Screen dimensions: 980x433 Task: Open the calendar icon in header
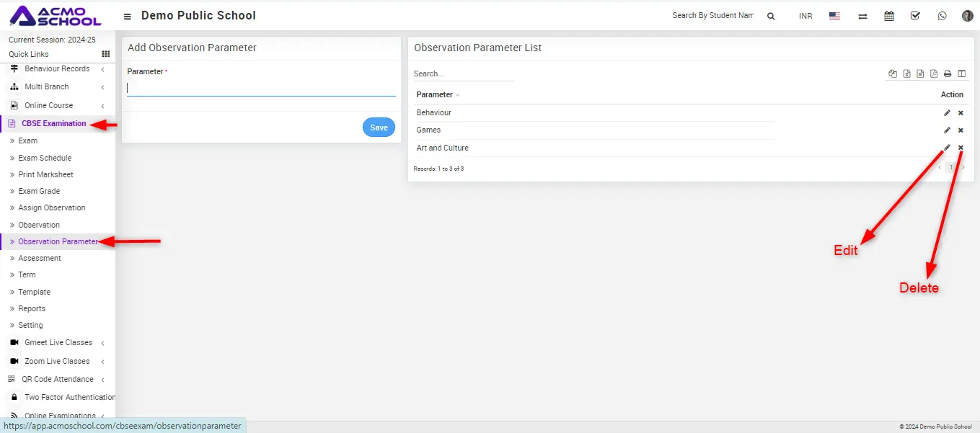point(889,16)
